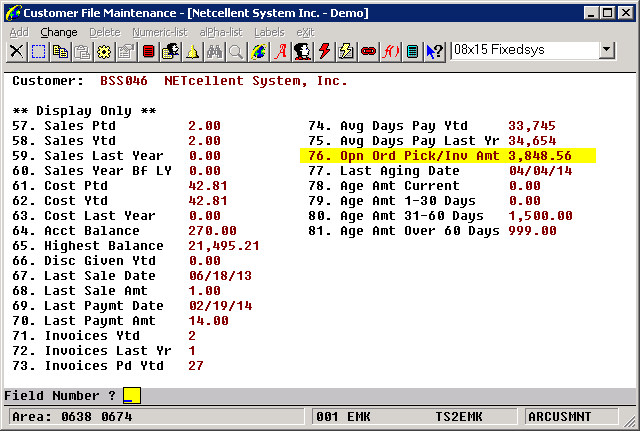Viewport: 640px width, 431px height.
Task: Click customer number BSS046
Action: click(x=124, y=81)
